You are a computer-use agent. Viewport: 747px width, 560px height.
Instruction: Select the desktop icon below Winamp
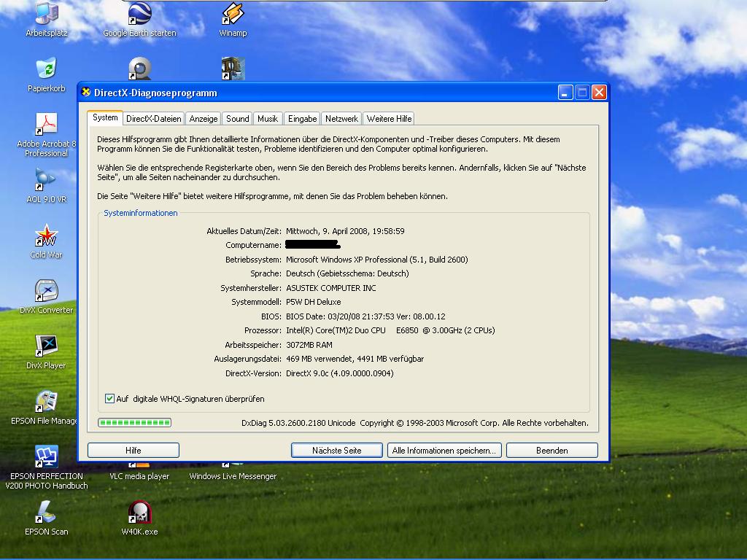[233, 69]
